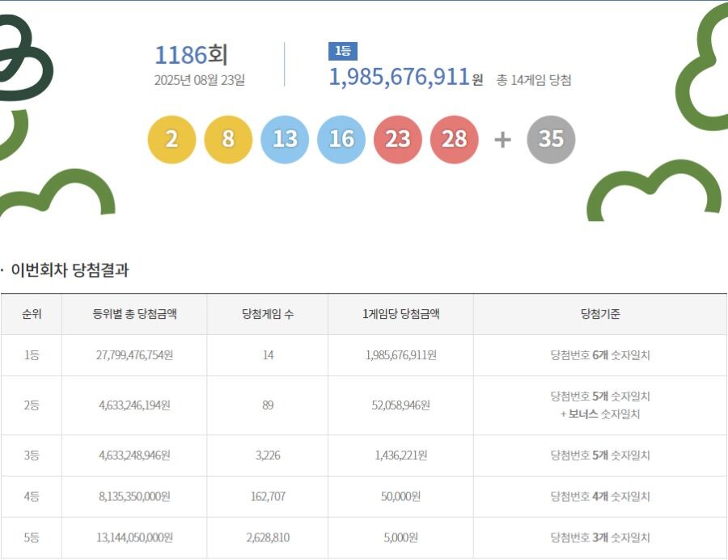Select the red number ball 28
Image resolution: width=728 pixels, height=560 pixels.
(454, 139)
